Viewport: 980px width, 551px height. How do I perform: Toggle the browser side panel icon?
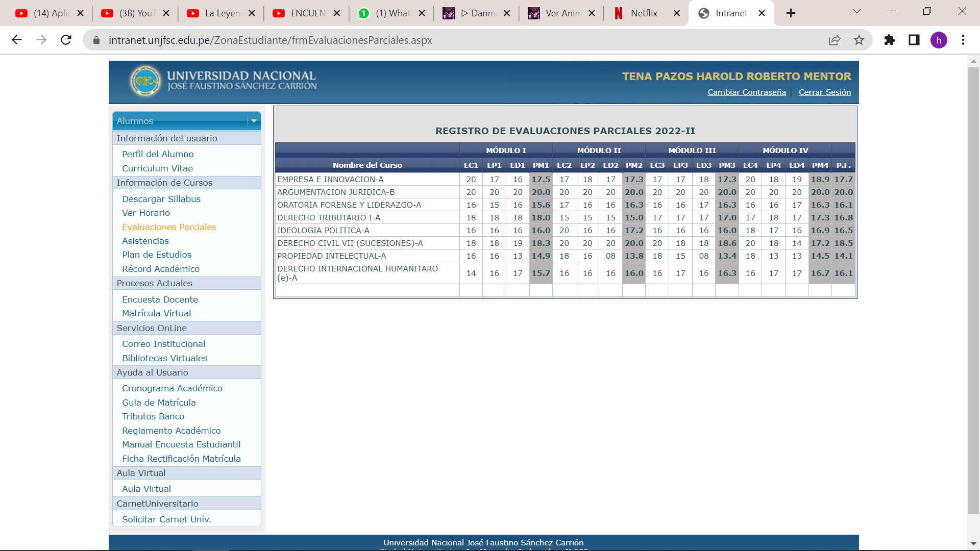[914, 40]
